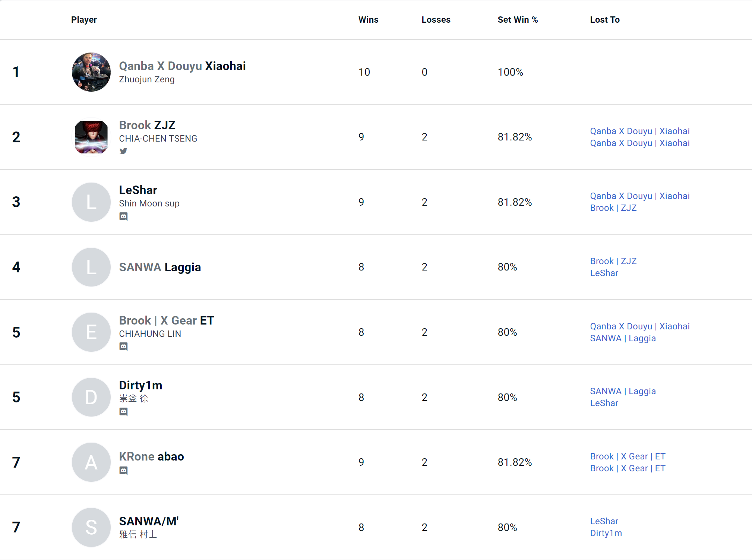
Task: Click the Discord icon under Dirty1m
Action: 123,412
